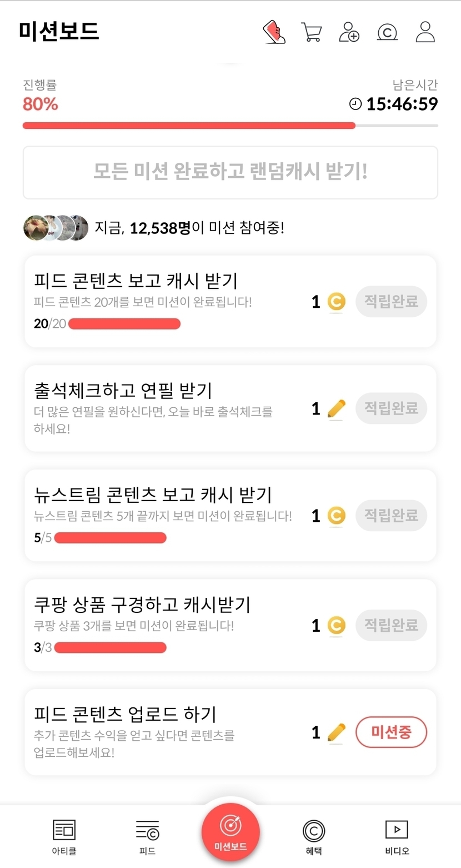Click 적립완료 for feed content mission
This screenshot has height=868, width=461.
click(391, 302)
